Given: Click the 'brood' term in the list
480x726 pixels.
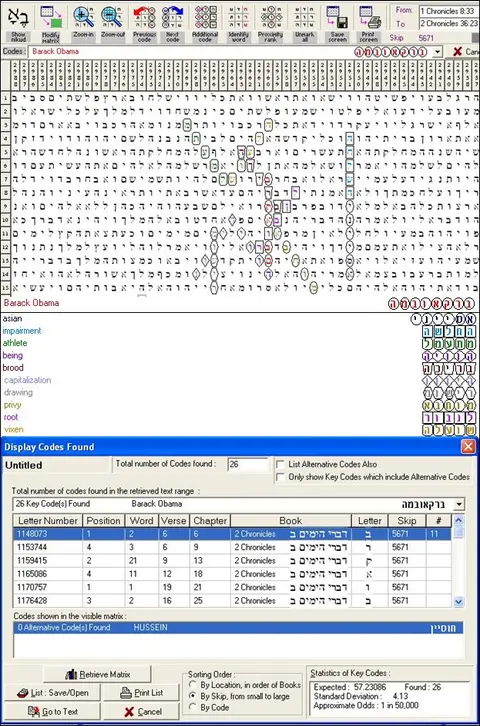Looking at the screenshot, I should click(x=13, y=368).
